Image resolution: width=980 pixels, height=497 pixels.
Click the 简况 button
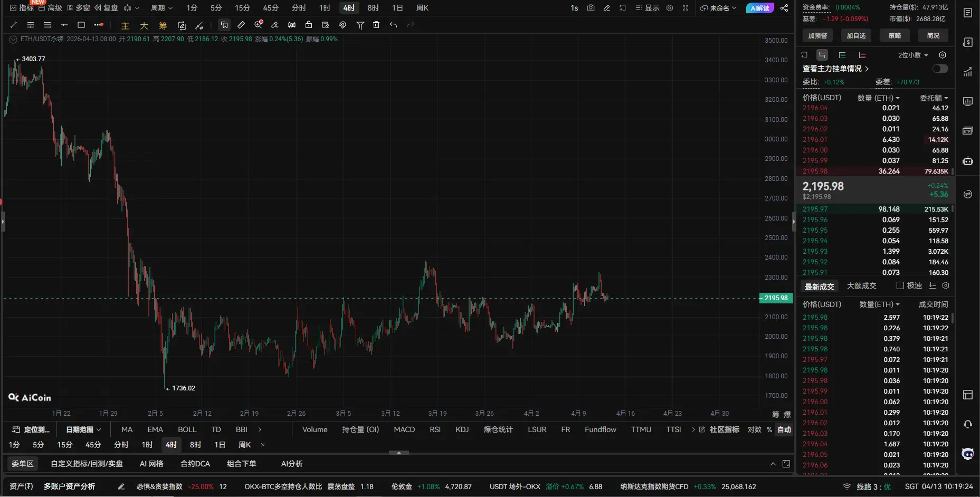click(933, 35)
